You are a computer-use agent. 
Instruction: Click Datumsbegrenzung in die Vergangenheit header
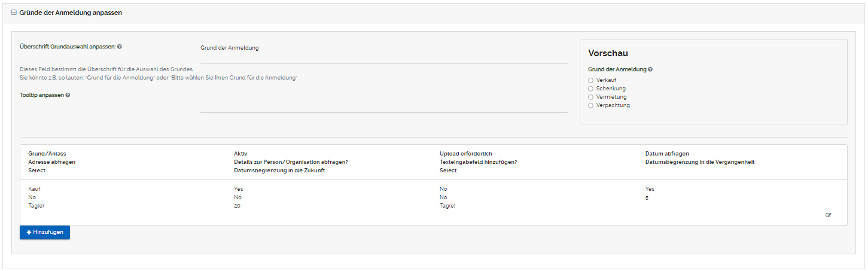pos(700,162)
